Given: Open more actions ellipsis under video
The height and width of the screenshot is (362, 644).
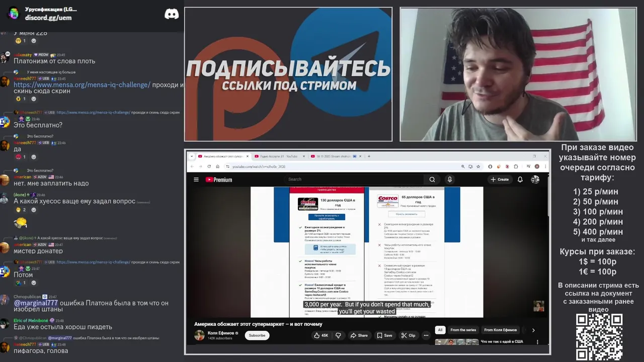Looking at the screenshot, I should pyautogui.click(x=426, y=335).
